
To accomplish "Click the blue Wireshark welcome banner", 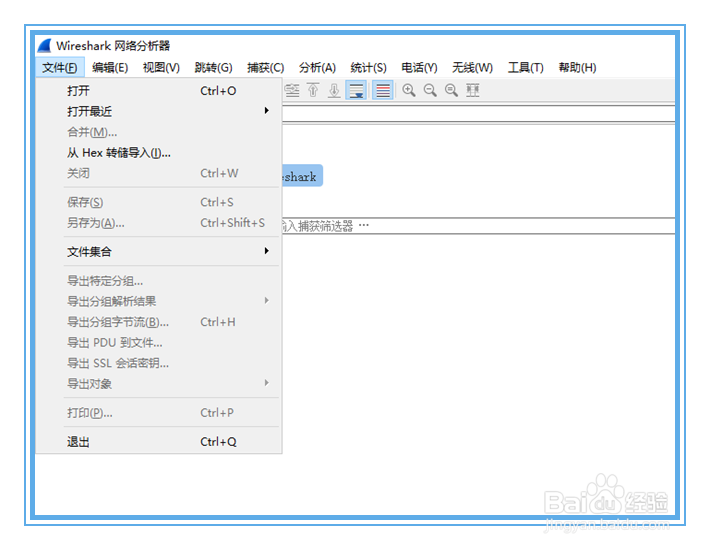I will pos(302,176).
